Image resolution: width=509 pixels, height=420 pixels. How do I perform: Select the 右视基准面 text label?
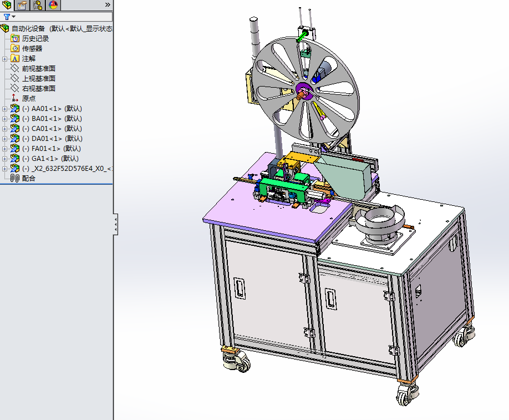[x=39, y=88]
